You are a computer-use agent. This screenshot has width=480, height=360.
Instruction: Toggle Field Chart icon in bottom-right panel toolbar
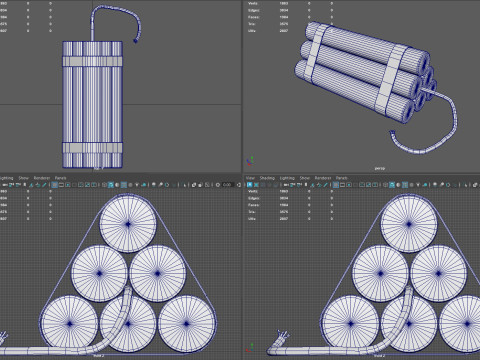362,185
